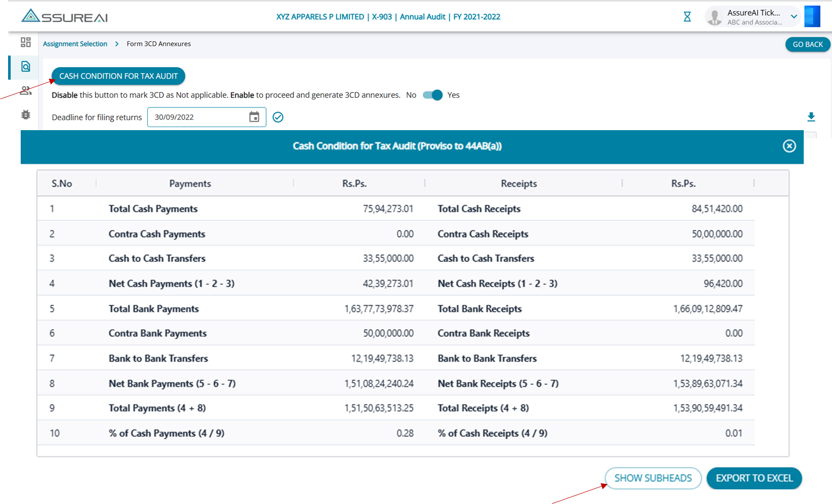Click the deadline date input field
This screenshot has height=504, width=832.
coord(206,117)
